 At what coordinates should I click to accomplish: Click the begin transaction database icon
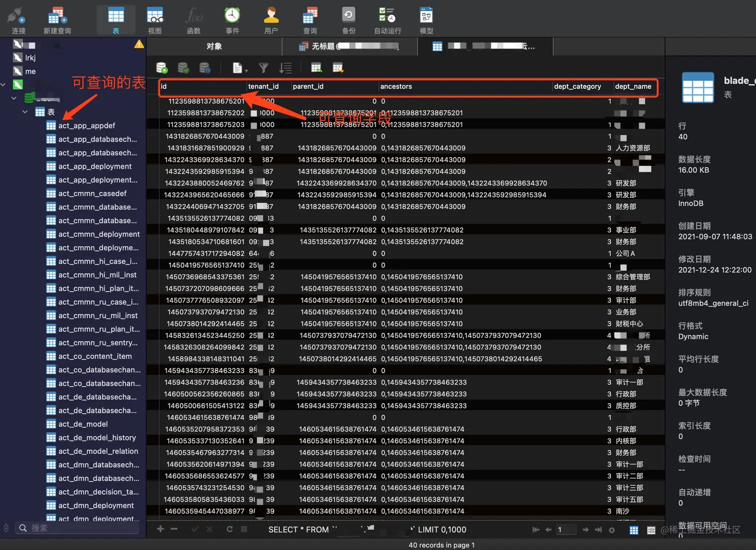[162, 68]
